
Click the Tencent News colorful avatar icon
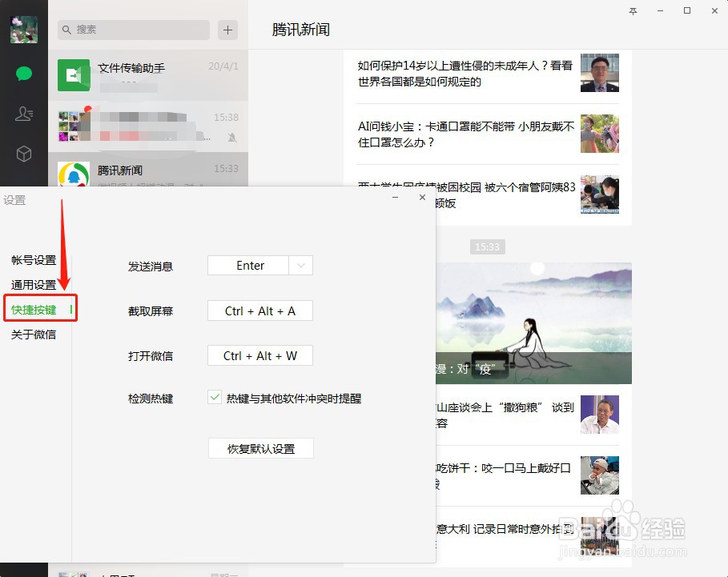(74, 174)
